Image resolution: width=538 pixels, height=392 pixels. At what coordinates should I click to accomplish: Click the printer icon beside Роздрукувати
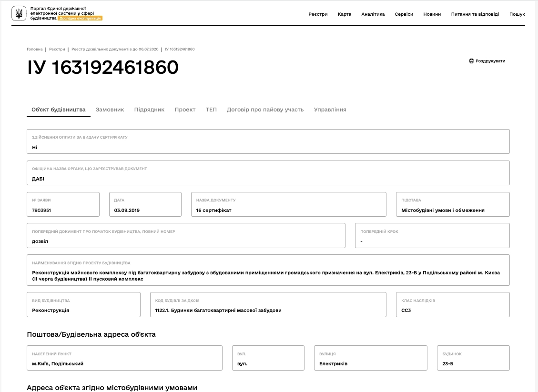(471, 61)
